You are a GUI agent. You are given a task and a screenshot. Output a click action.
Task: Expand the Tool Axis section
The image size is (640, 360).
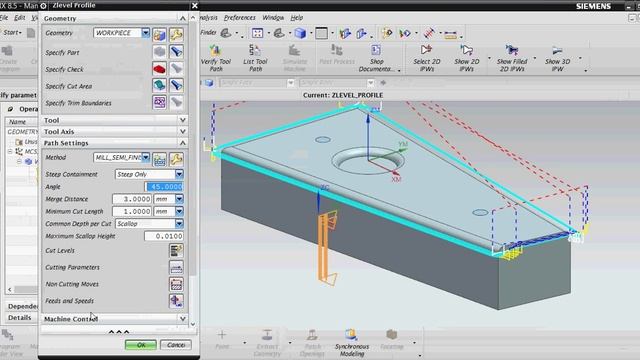click(182, 131)
